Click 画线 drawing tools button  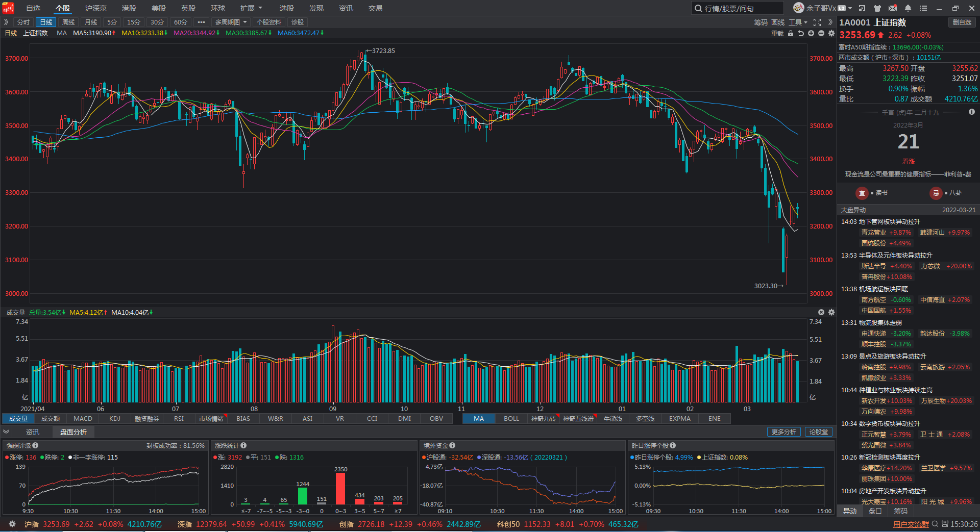pos(778,22)
